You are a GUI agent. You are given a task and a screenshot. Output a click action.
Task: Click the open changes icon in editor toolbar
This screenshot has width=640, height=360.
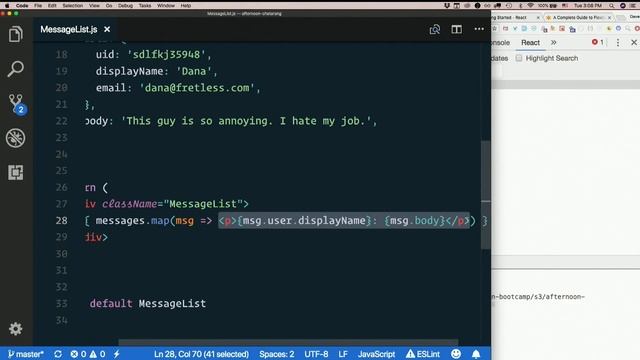[x=435, y=29]
